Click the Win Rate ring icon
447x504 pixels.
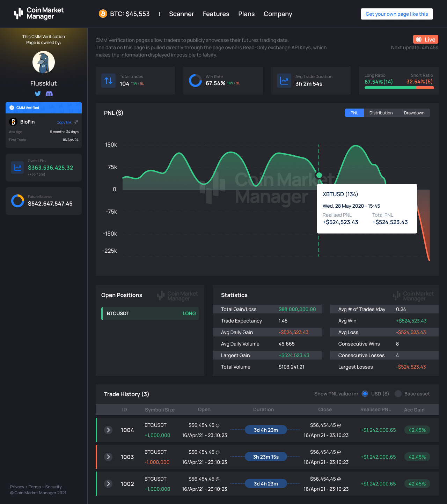point(195,81)
